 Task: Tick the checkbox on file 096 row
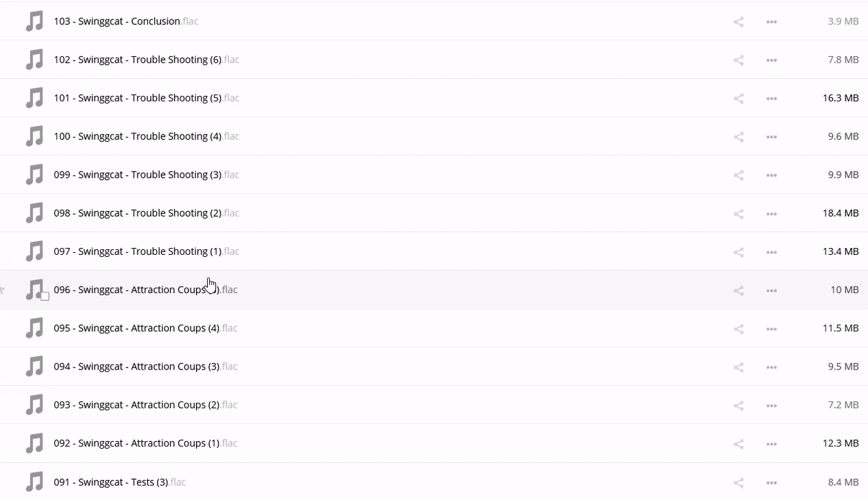point(45,297)
